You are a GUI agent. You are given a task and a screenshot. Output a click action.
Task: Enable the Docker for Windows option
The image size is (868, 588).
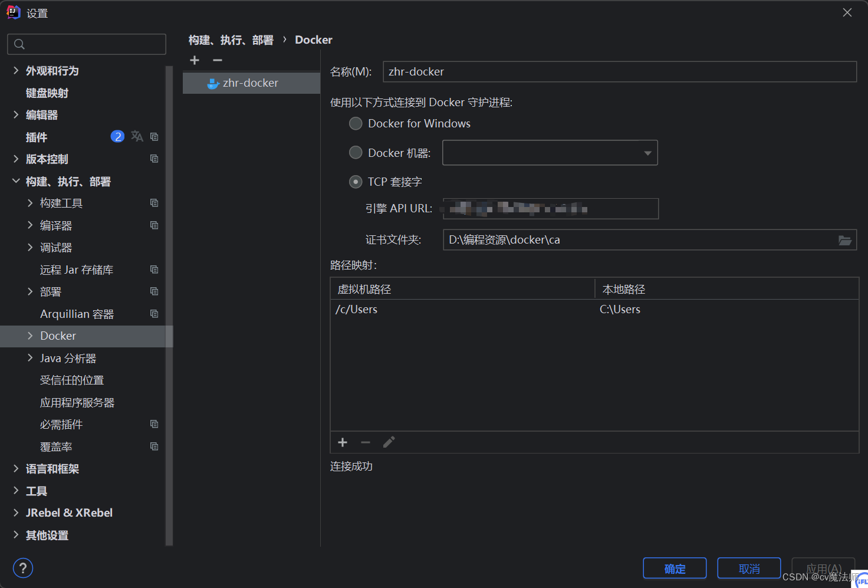click(x=356, y=123)
